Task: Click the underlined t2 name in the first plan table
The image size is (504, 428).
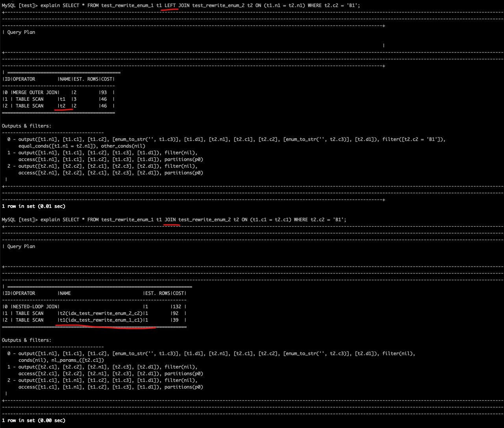Action: (63, 106)
